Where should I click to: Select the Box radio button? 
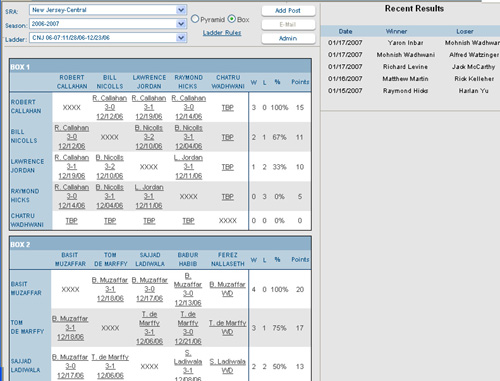232,19
